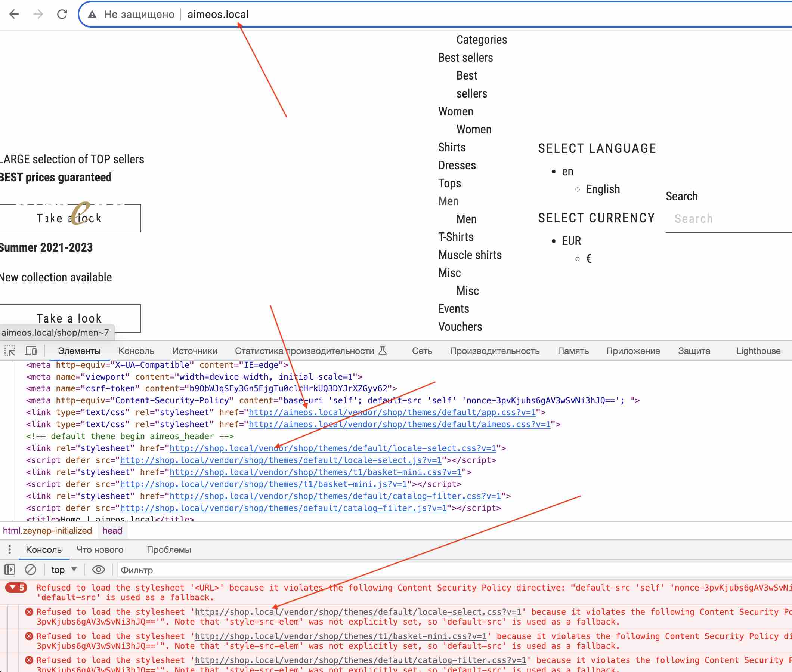Click the not-secure warning triangle icon
This screenshot has width=792, height=672.
pos(92,15)
